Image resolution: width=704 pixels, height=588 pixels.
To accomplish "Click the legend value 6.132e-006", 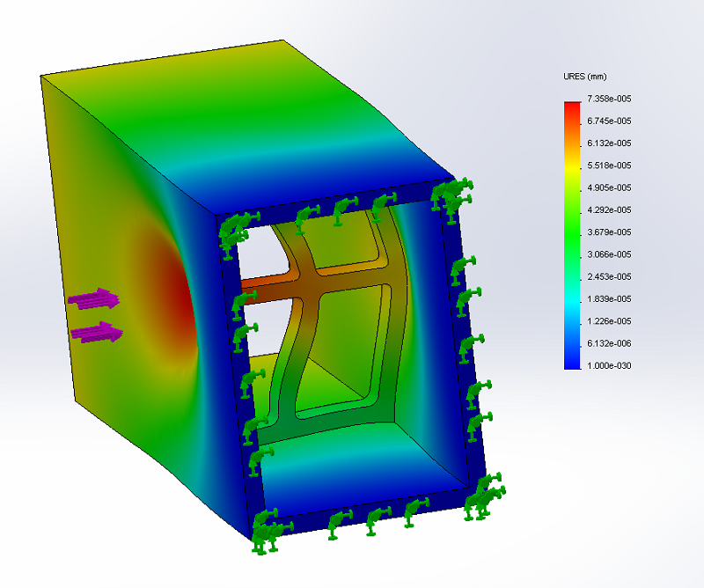I will pos(609,343).
